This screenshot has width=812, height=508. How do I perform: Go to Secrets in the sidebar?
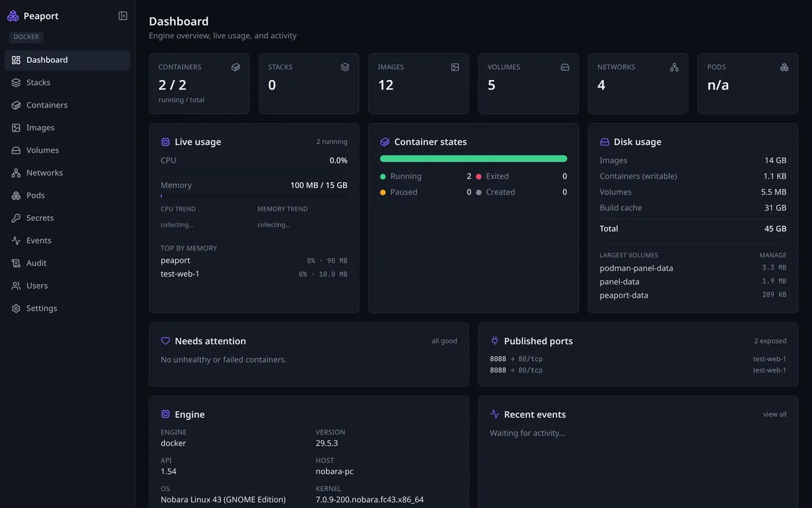pyautogui.click(x=67, y=218)
